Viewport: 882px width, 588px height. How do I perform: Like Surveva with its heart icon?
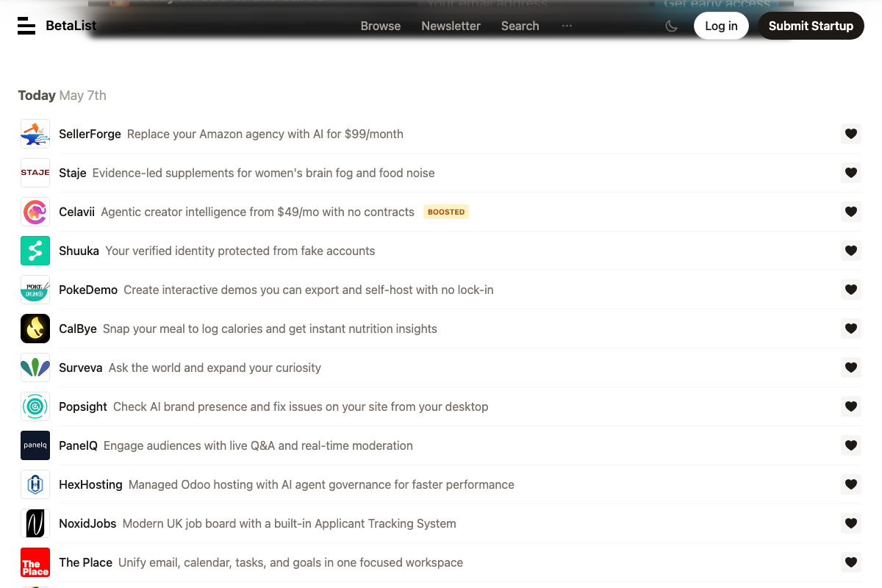851,367
